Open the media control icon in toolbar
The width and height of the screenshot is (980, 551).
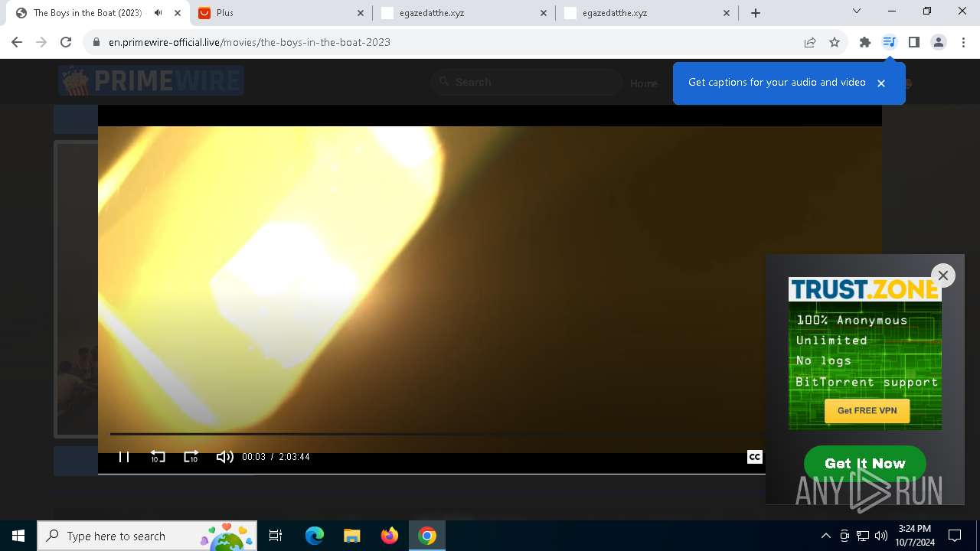tap(889, 42)
